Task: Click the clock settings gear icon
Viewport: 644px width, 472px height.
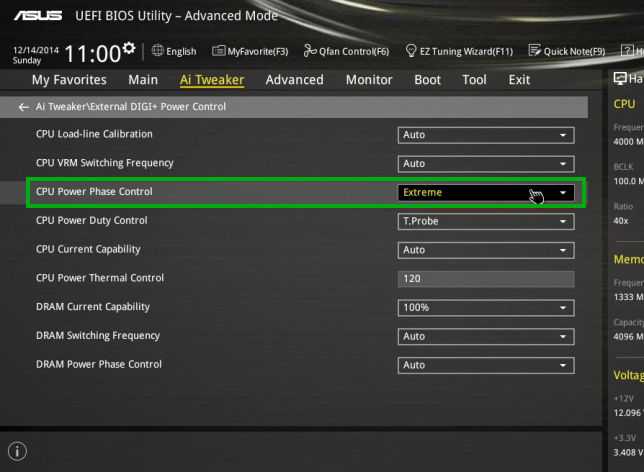Action: 129,48
